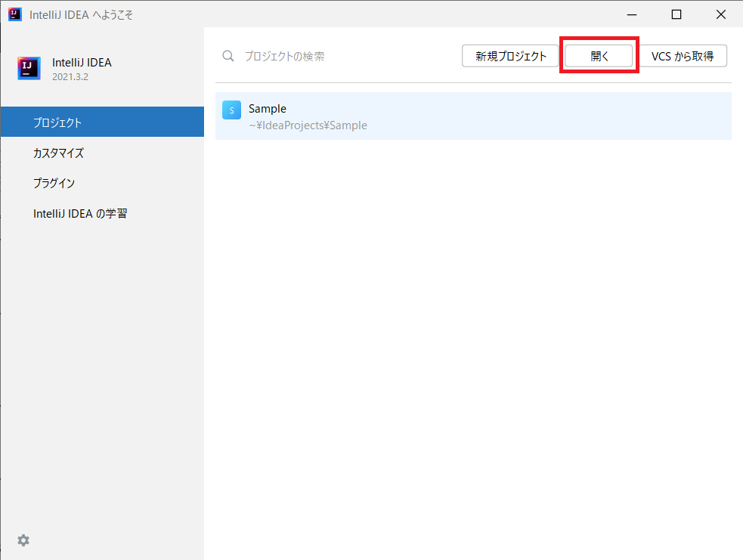
Task: Click the 2021.3.2 version text
Action: tap(70, 77)
